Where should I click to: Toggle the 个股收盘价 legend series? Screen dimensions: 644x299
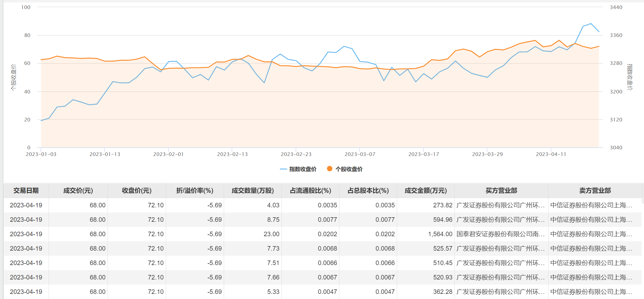[x=345, y=169]
